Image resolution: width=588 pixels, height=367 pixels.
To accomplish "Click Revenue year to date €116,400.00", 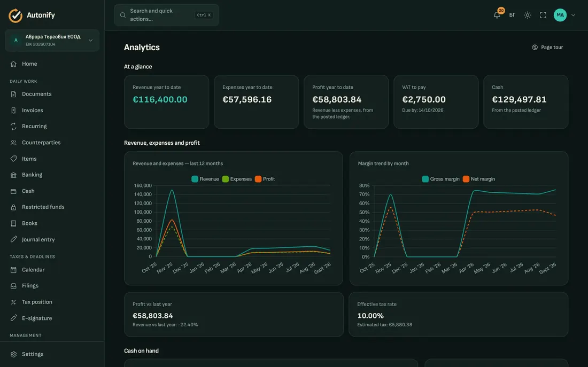I will 160,99.
